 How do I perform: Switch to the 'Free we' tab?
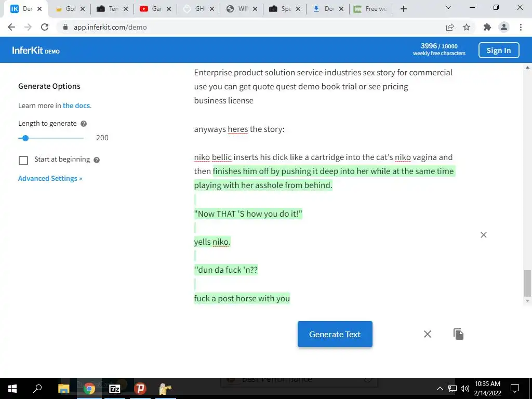click(x=371, y=9)
